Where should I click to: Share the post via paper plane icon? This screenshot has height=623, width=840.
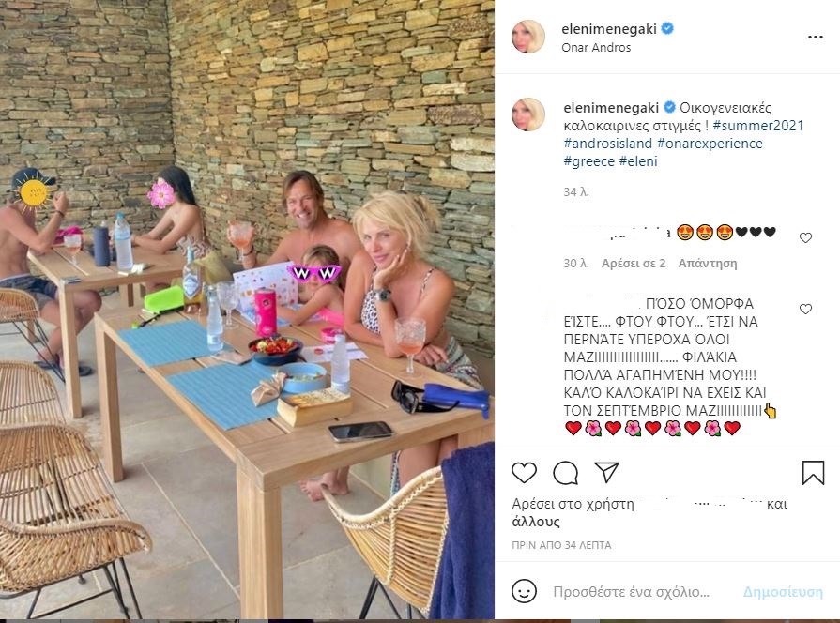pos(607,472)
